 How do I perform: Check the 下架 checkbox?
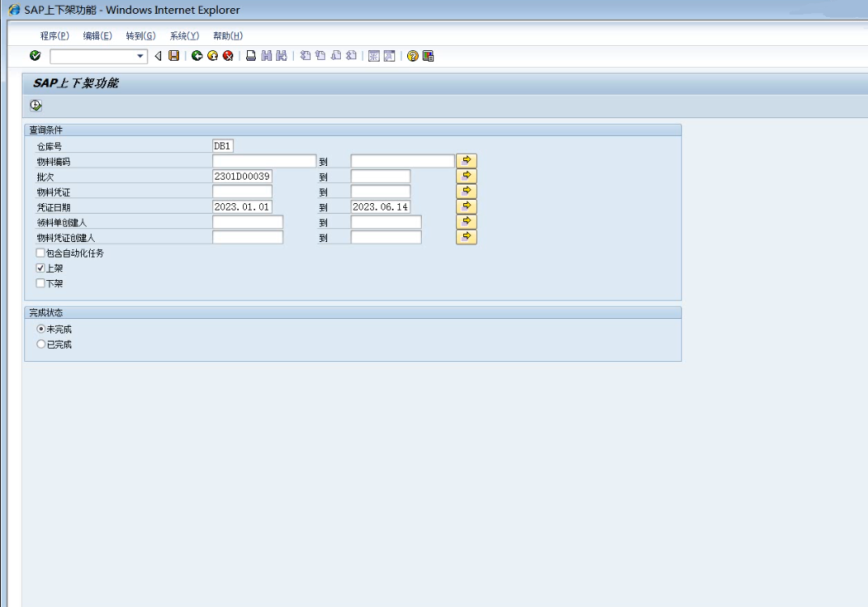pyautogui.click(x=40, y=283)
